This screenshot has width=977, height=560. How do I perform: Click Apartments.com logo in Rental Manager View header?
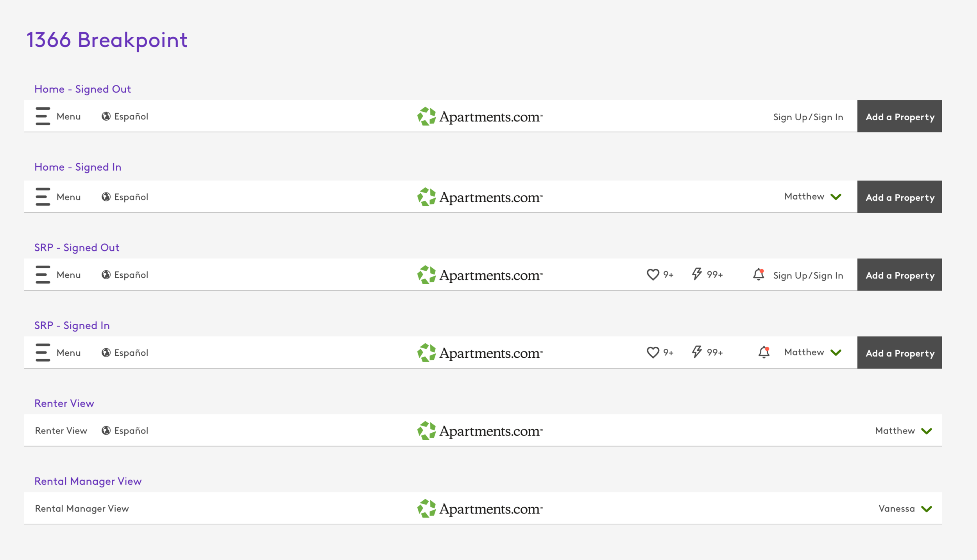tap(480, 508)
